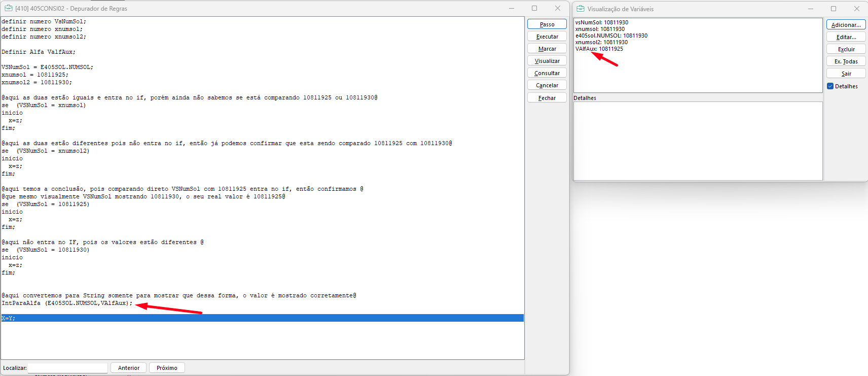Screen dimensions: 868x376
Task: Uncheck the Detalhes checkbox
Action: point(830,86)
